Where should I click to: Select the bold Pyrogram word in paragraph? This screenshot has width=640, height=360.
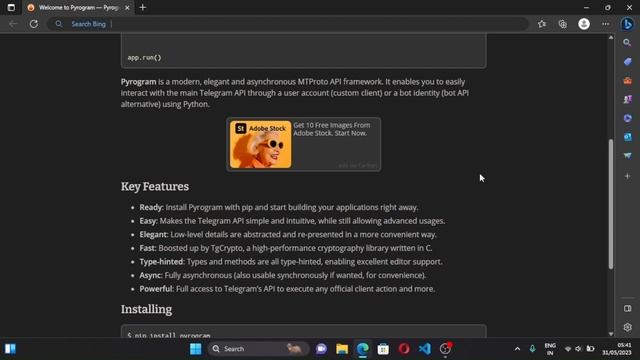click(x=138, y=82)
